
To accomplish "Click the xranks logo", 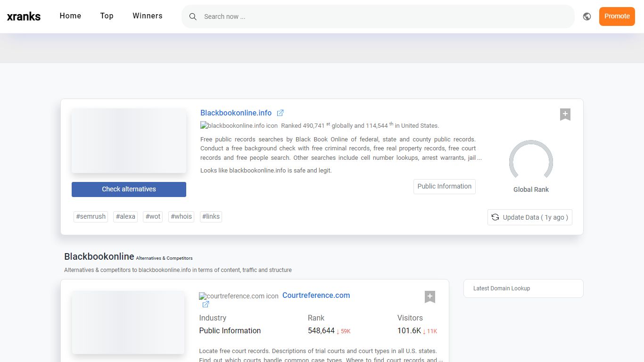I will point(24,16).
